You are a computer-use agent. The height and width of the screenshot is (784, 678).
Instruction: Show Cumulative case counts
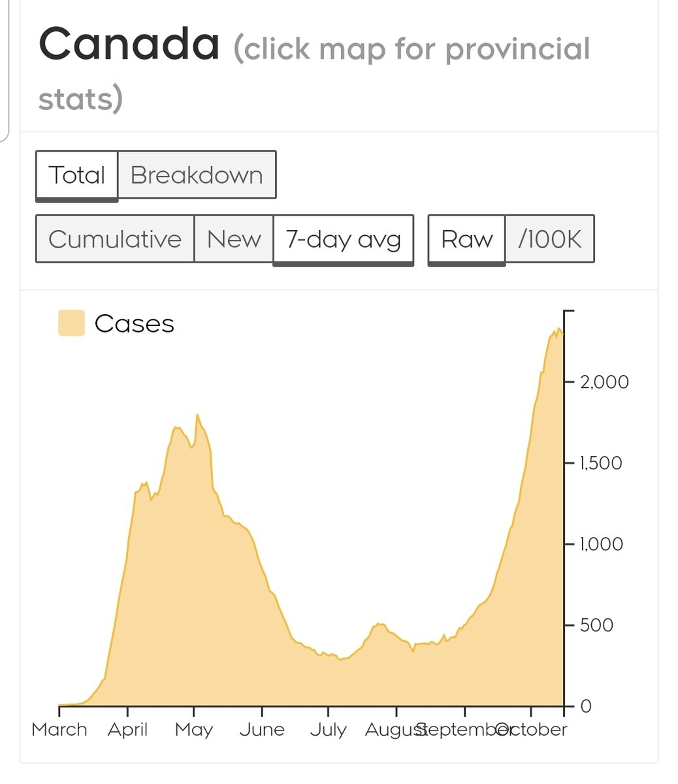point(115,239)
